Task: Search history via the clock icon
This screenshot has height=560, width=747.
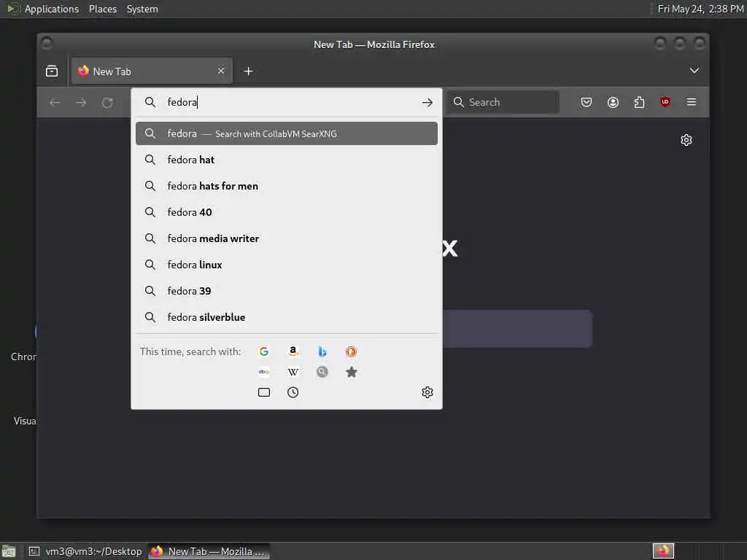Action: click(293, 392)
